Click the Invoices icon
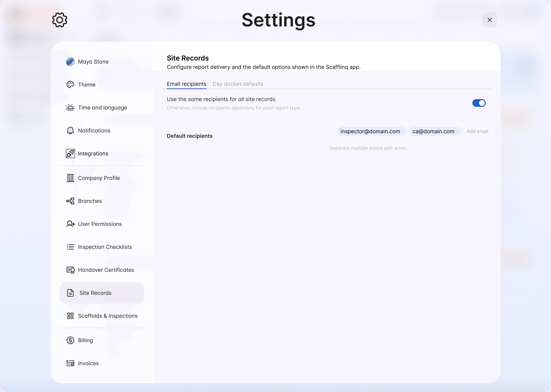 [70, 363]
